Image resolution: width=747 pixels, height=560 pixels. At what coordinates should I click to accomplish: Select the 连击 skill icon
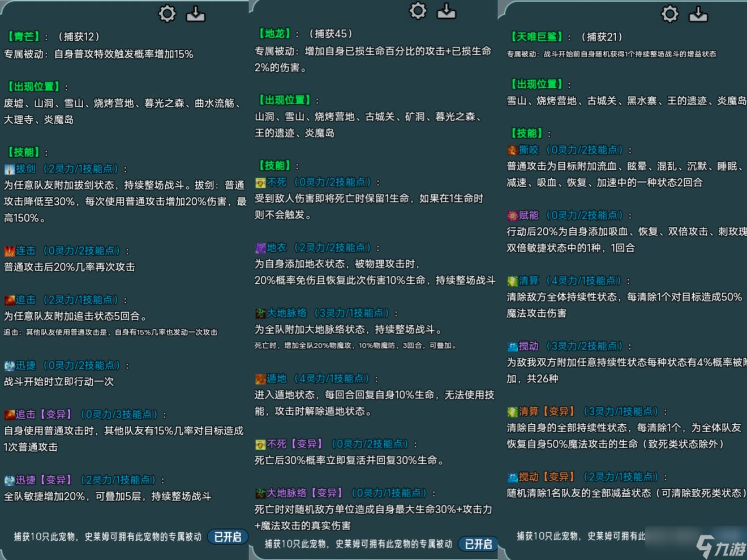click(9, 251)
